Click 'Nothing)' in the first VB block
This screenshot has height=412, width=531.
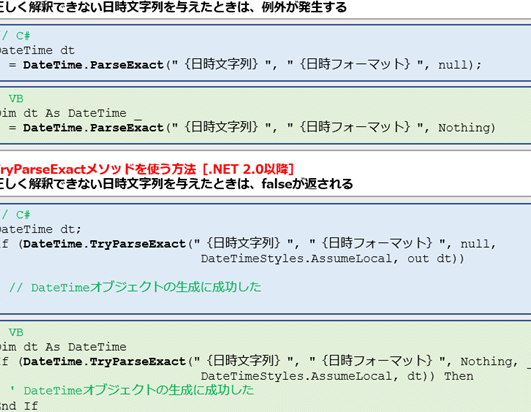click(x=467, y=128)
